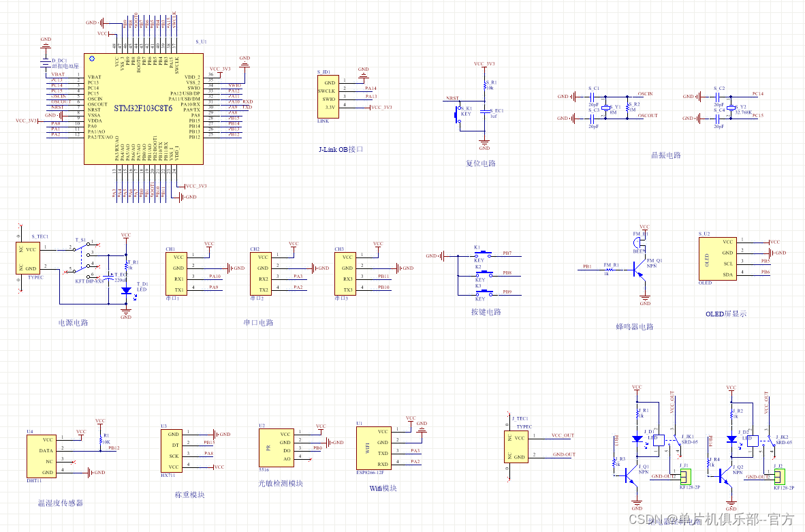Viewport: 805px width, 532px height.
Task: Click the J_R1 1k resistor
Action: coord(637,413)
